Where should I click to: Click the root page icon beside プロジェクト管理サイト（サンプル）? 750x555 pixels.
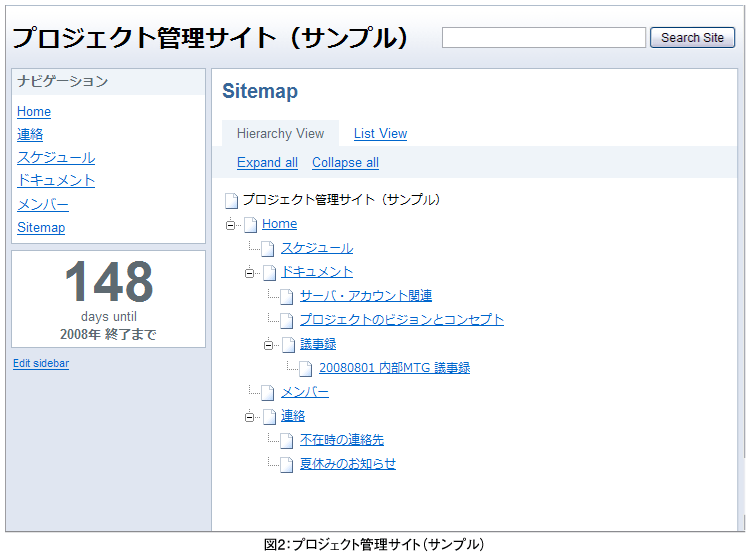[x=232, y=200]
